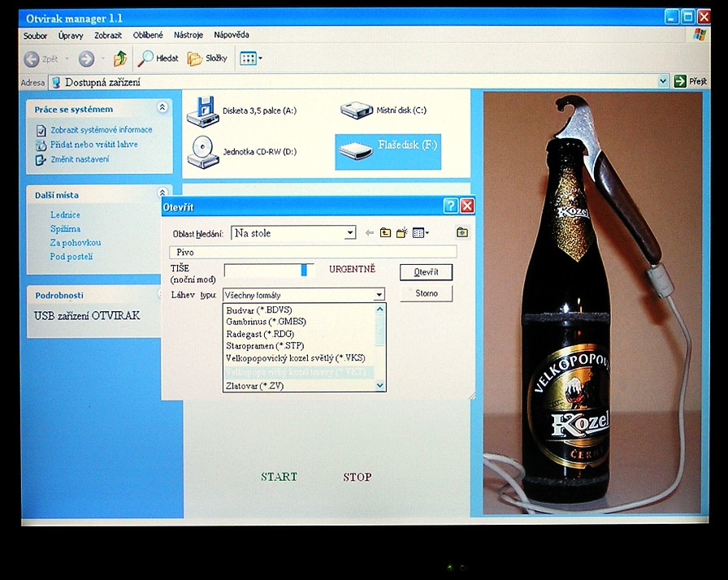Screen dimensions: 728x580
Task: Open the views menu dropdown in toolbar
Action: coord(260,58)
